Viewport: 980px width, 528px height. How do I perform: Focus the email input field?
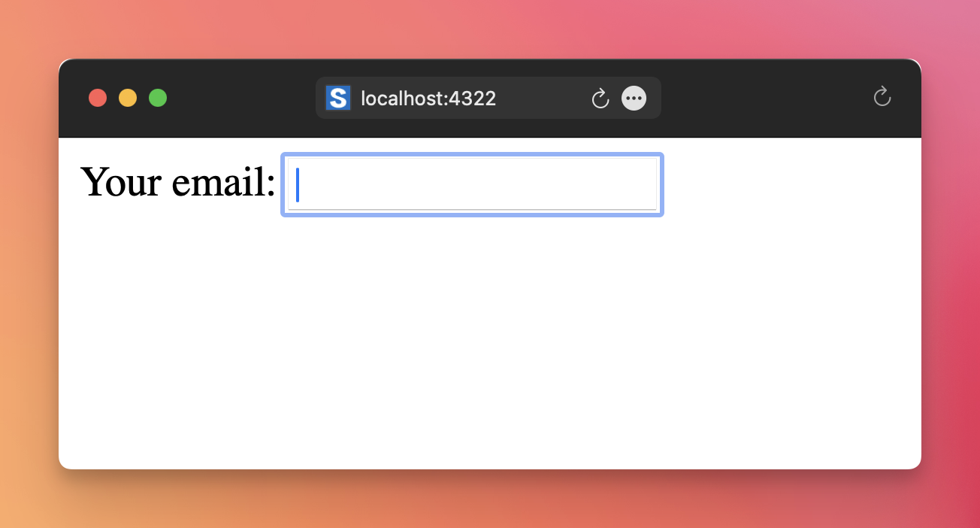coord(472,184)
